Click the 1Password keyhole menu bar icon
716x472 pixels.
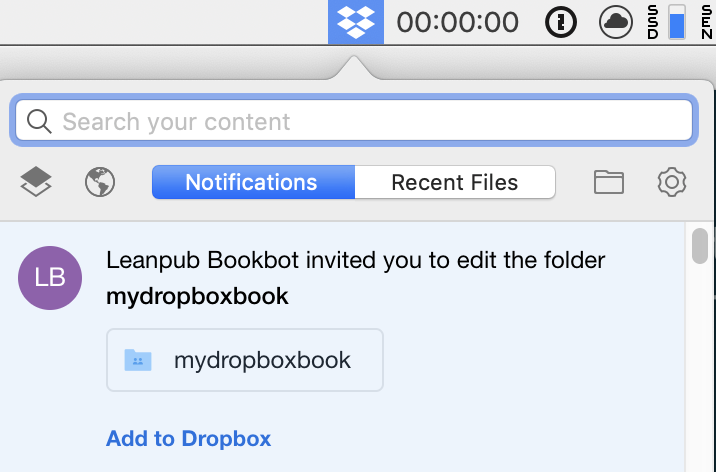(560, 21)
